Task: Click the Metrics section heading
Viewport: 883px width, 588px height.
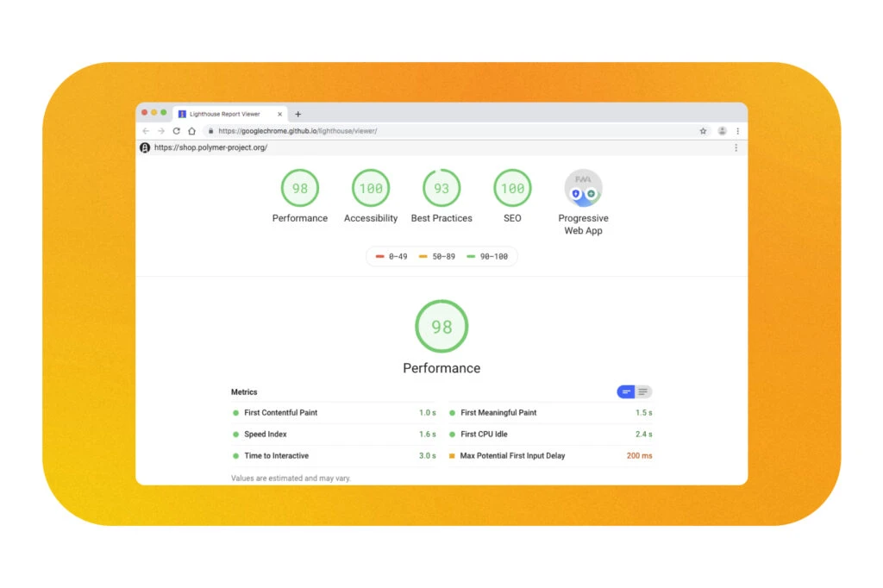Action: [x=244, y=392]
